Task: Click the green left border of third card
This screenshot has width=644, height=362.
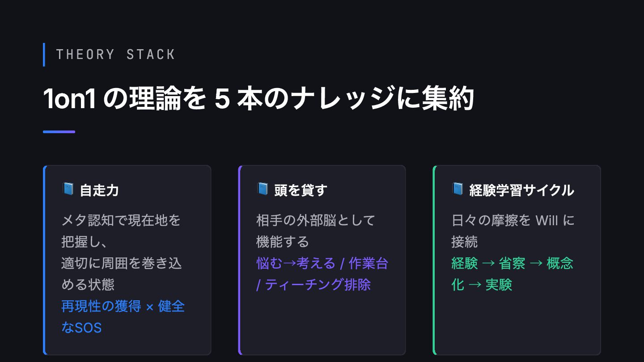Action: [434, 260]
